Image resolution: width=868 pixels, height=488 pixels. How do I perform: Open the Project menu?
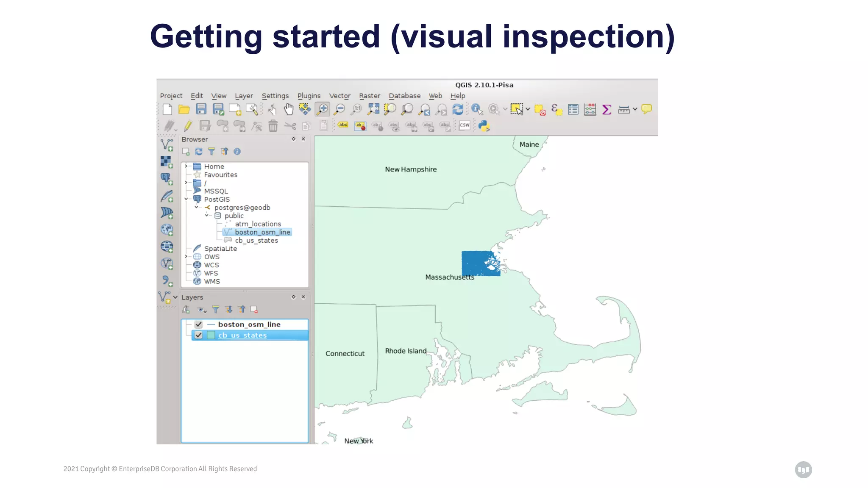(171, 96)
